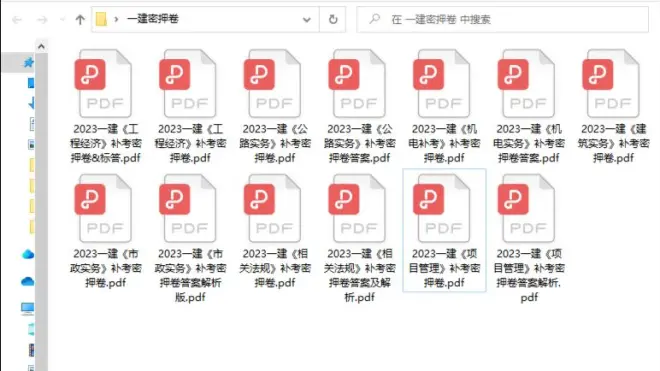The image size is (660, 371).
Task: Go back to previous folder
Action: (17, 19)
